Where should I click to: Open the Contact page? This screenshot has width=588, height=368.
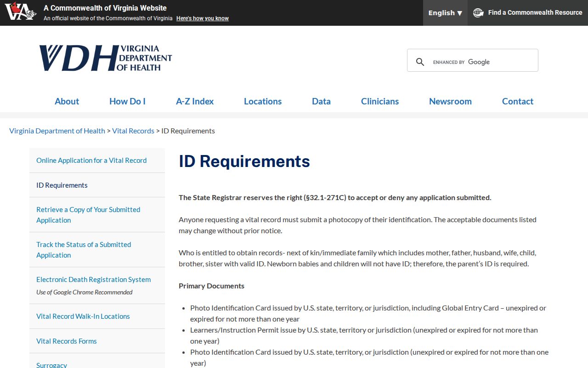click(x=518, y=101)
